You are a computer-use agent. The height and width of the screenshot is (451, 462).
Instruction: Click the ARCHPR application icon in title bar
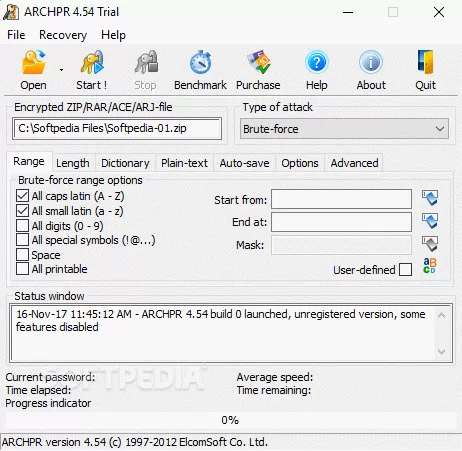tap(11, 12)
